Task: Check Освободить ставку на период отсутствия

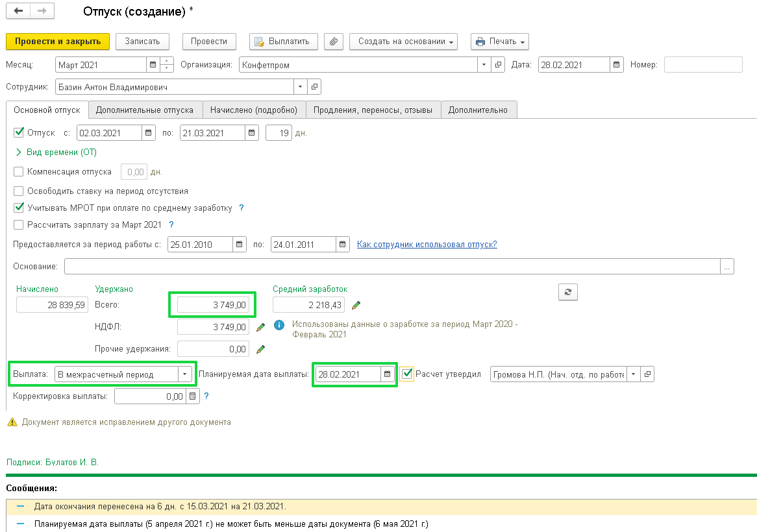Action: [19, 191]
